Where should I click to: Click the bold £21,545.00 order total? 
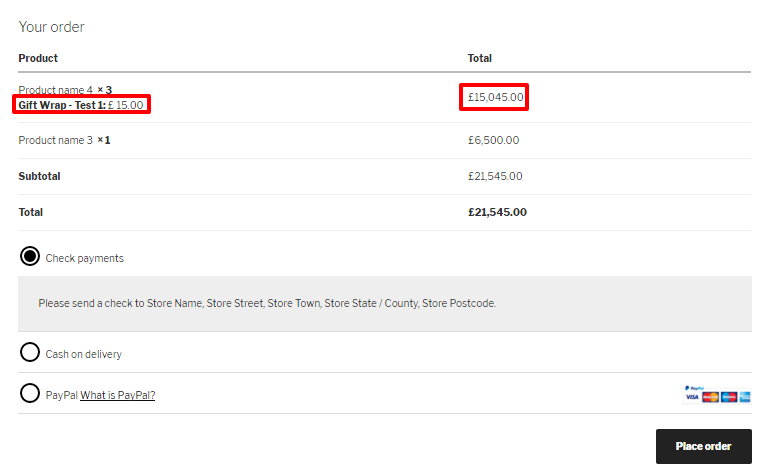497,212
